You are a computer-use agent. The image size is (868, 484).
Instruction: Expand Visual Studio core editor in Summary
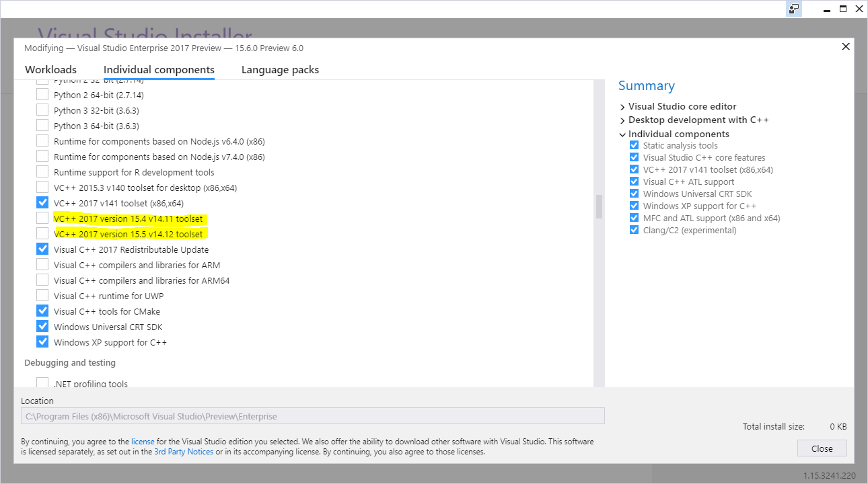point(622,107)
